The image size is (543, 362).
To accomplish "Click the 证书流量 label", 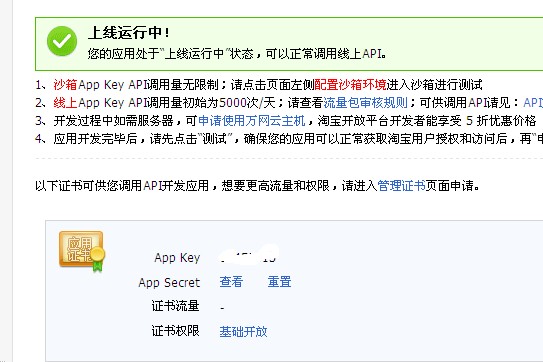I will pyautogui.click(x=175, y=306).
